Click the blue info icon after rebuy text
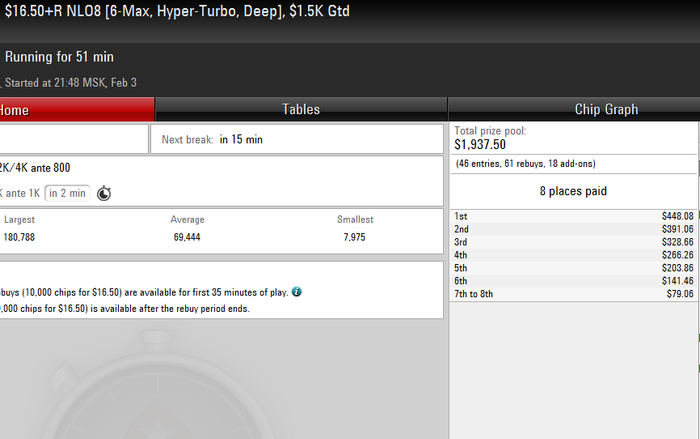Screen dimensions: 700x439 click(x=296, y=292)
